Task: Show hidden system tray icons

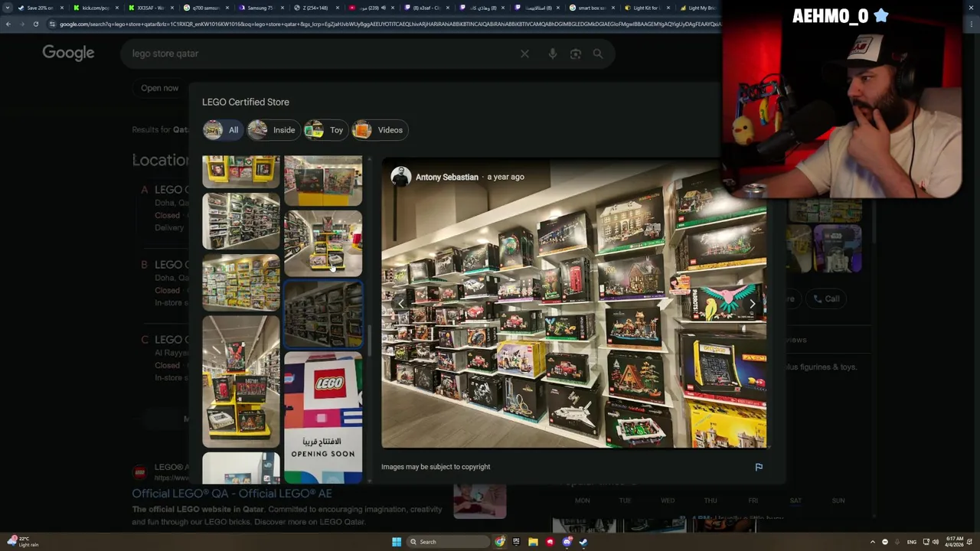Action: tap(872, 542)
